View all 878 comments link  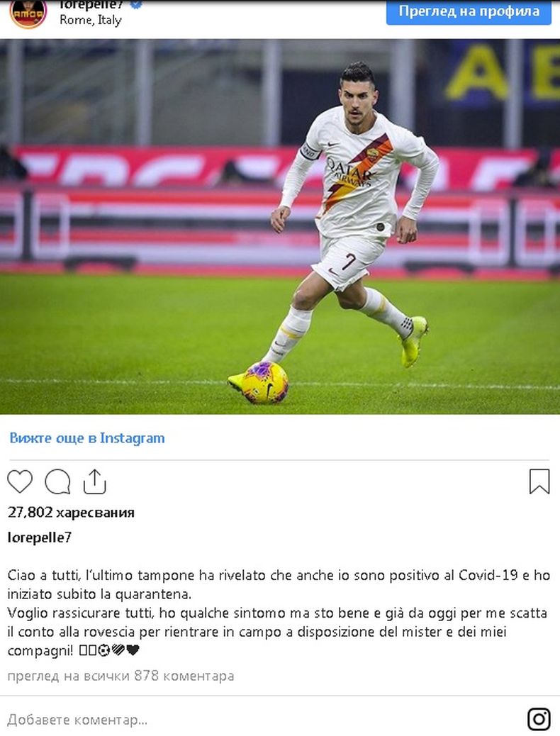point(121,676)
